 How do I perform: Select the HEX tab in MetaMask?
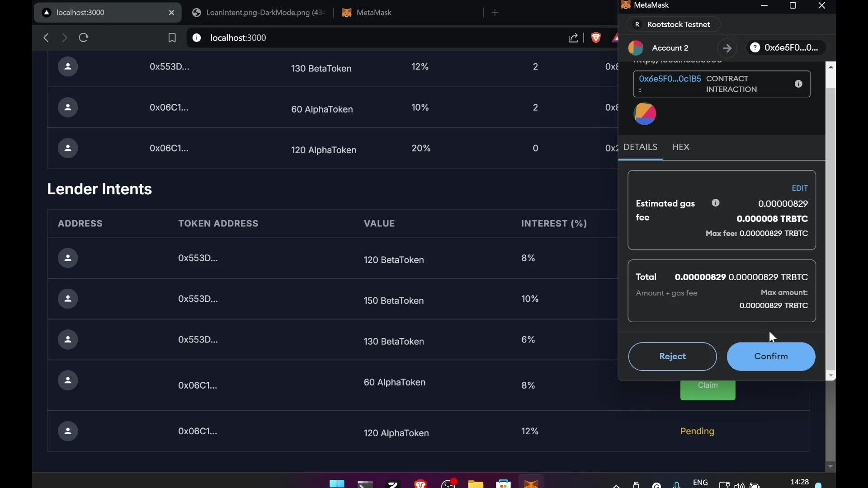click(x=681, y=146)
